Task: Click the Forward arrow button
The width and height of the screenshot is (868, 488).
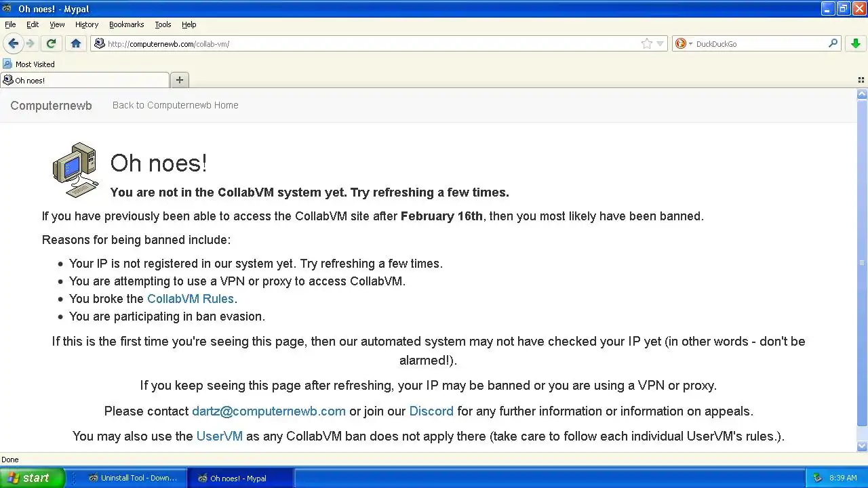Action: (31, 43)
